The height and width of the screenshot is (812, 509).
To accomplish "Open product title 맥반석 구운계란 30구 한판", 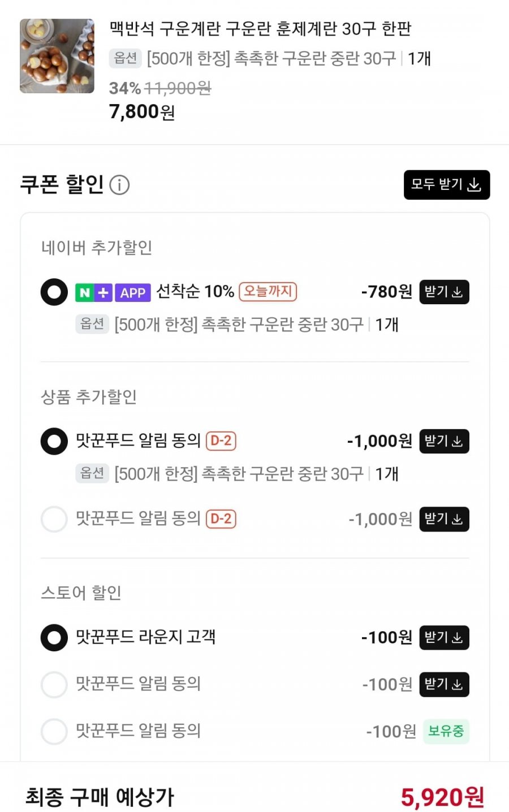I will pos(260,28).
